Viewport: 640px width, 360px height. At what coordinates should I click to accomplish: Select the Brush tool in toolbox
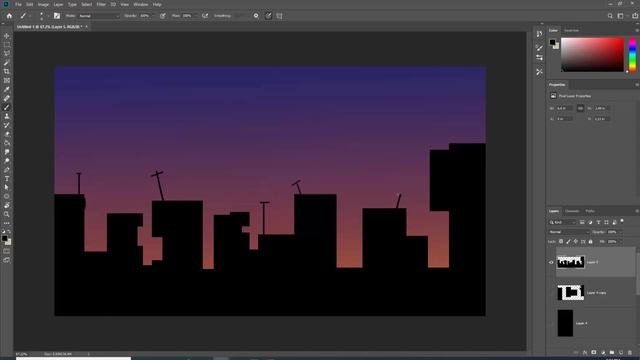tap(7, 107)
